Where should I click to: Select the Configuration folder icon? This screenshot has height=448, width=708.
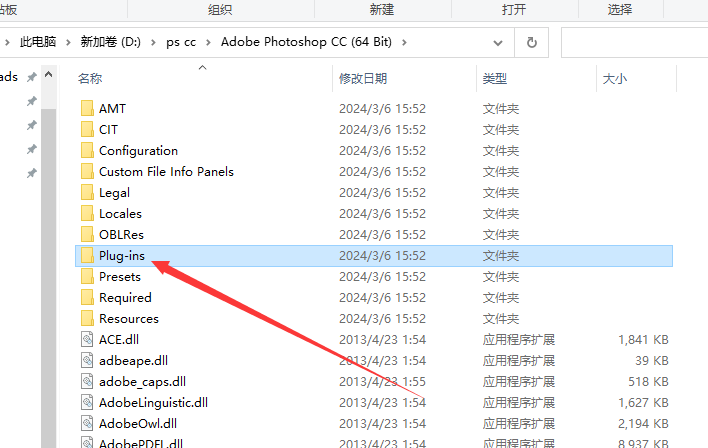(x=87, y=150)
